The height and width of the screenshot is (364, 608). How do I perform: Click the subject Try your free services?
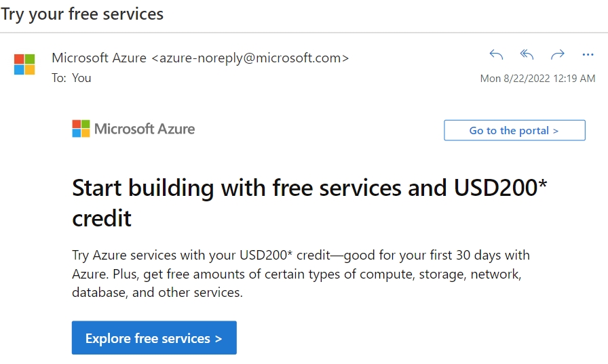click(82, 14)
